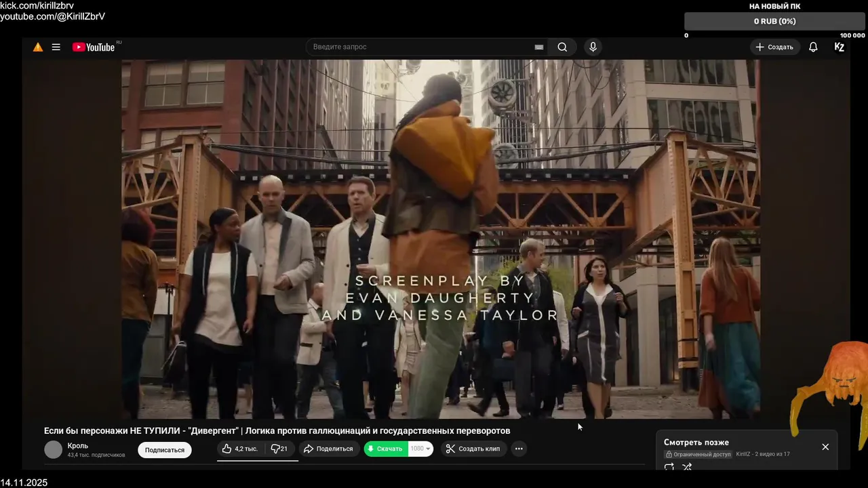This screenshot has width=868, height=488.
Task: Click the 'Создать' create button
Action: coord(774,47)
